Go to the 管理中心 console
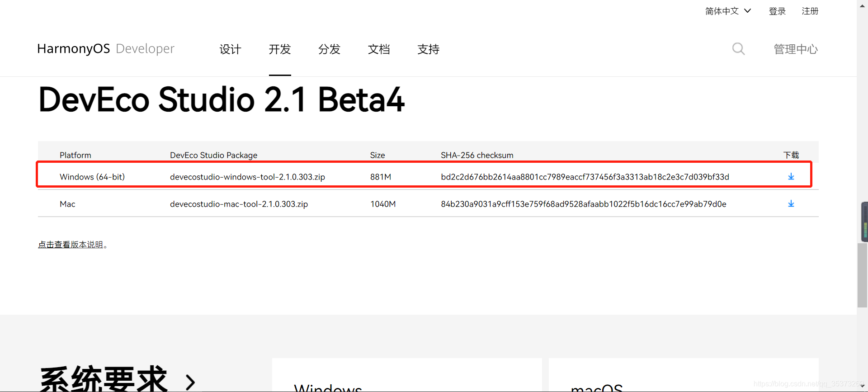 tap(796, 49)
